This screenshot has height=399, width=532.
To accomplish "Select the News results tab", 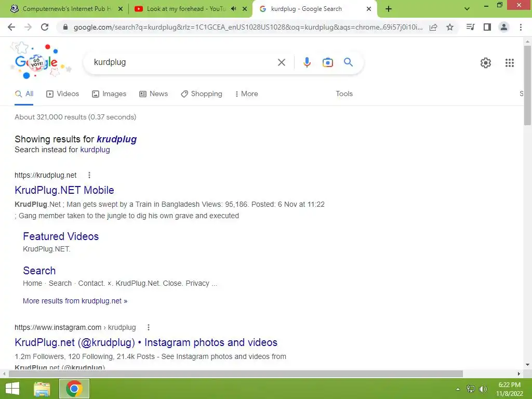I will point(154,94).
